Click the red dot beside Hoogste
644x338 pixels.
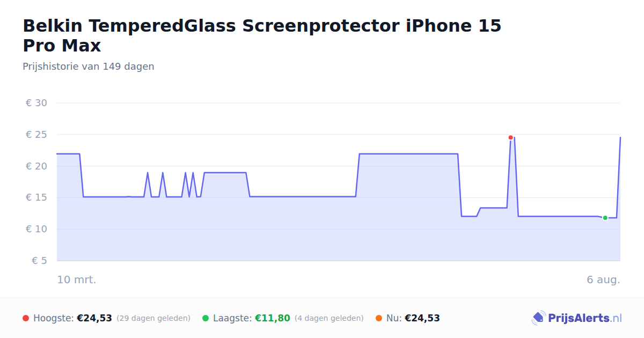26,318
